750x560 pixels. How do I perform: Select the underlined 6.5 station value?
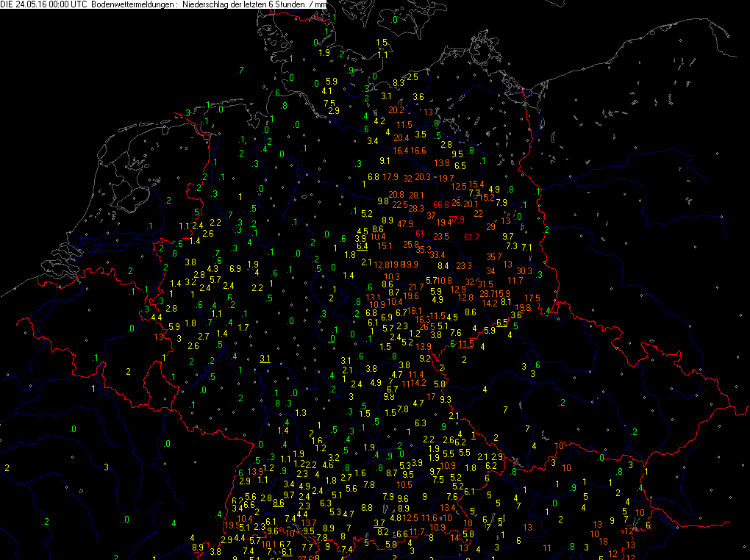pyautogui.click(x=502, y=323)
